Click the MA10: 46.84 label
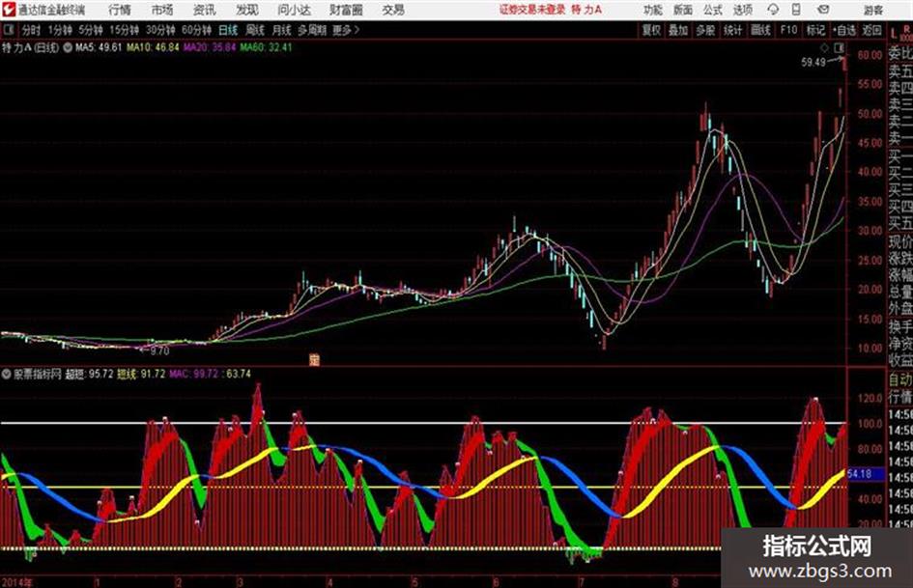This screenshot has width=913, height=588. tap(154, 47)
